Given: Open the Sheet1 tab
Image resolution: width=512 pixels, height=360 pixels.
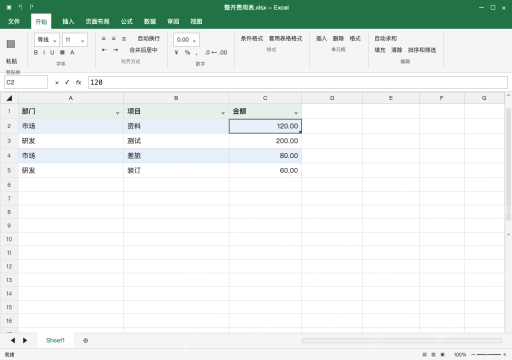Looking at the screenshot, I should tap(55, 340).
